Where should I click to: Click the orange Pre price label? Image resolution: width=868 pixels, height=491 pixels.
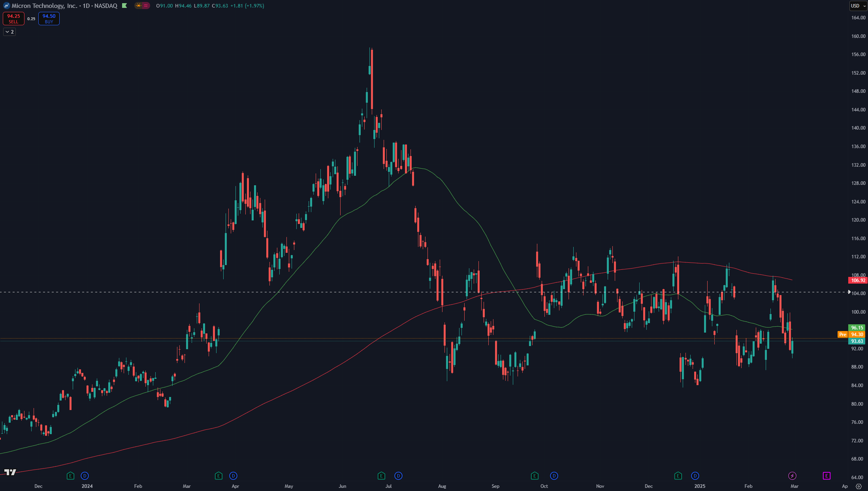coord(842,335)
